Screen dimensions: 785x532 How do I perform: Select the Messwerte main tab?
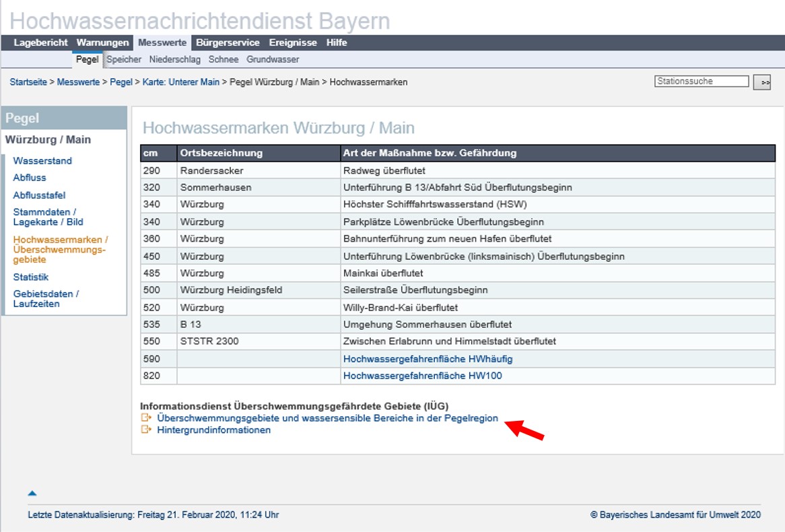coord(162,42)
